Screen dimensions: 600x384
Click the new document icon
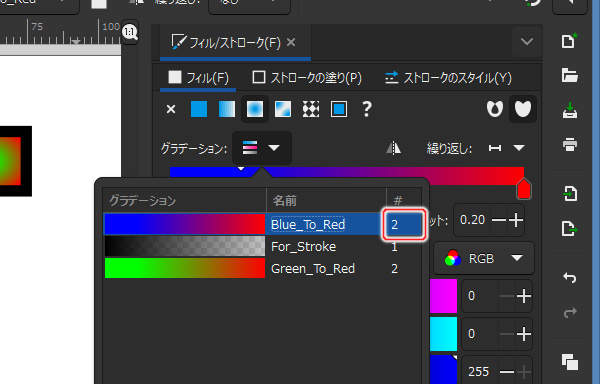point(569,41)
